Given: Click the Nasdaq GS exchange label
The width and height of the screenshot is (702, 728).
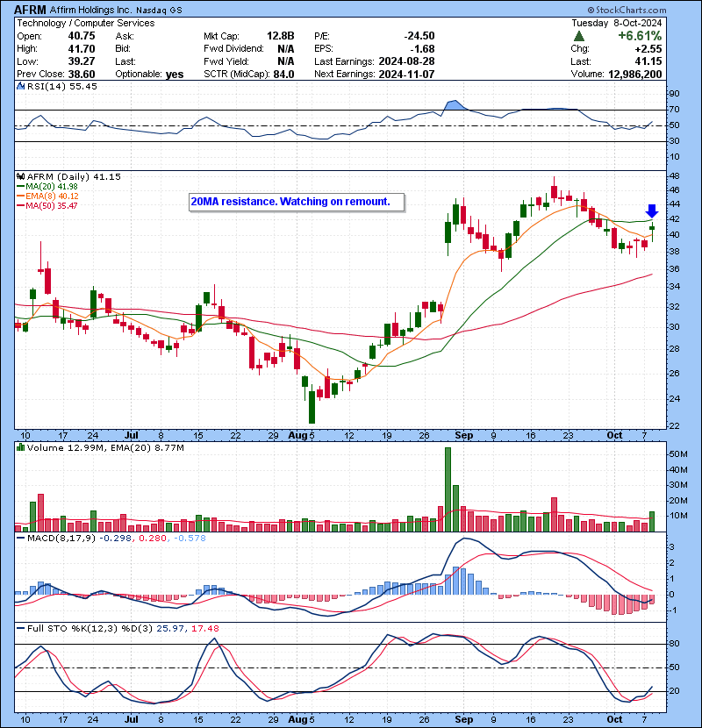Looking at the screenshot, I should (x=159, y=10).
